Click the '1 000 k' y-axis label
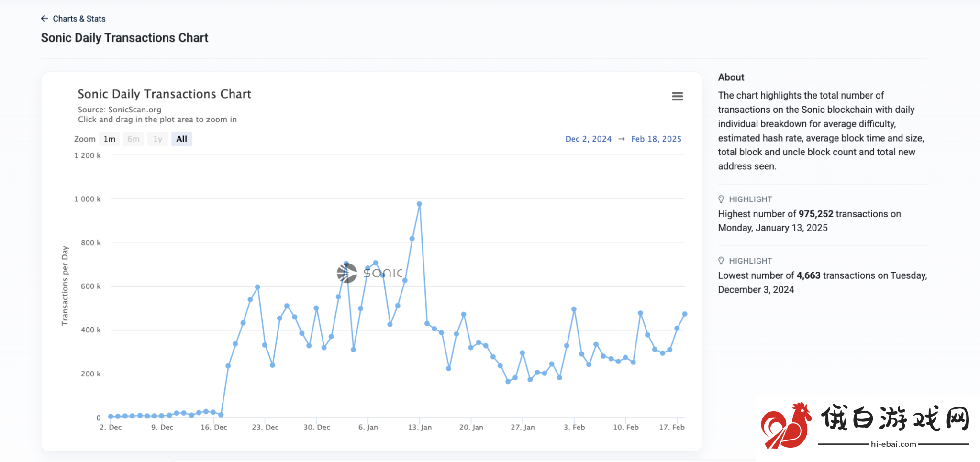The width and height of the screenshot is (980, 462). pos(88,199)
